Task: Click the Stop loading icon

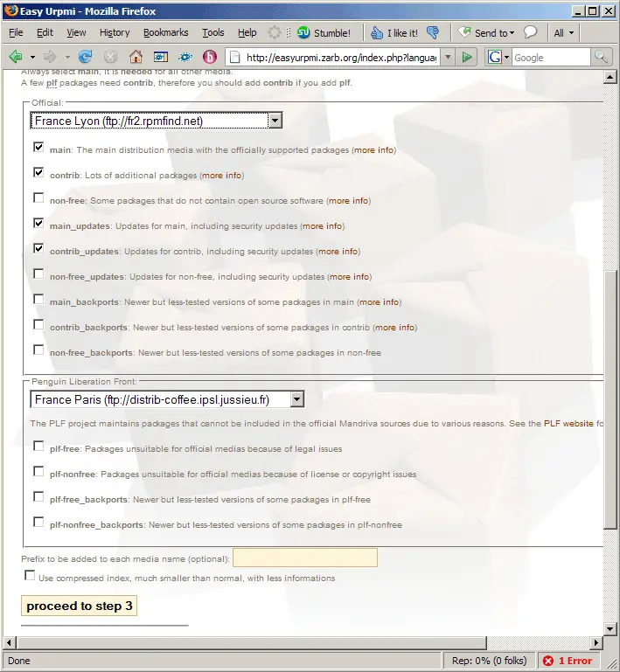Action: pos(111,57)
